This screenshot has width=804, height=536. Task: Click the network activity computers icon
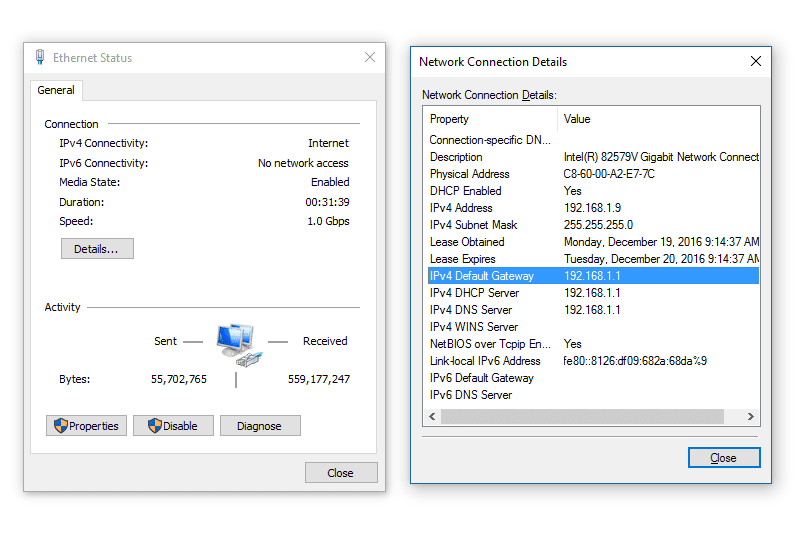[x=239, y=345]
